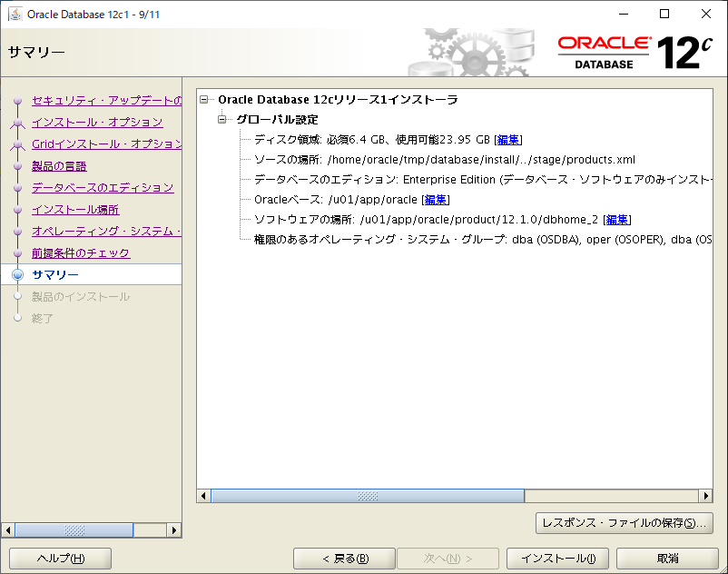The width and height of the screenshot is (728, 574).
Task: Select the データベースのエディション: Enterprise Edition row
Action: 483,180
